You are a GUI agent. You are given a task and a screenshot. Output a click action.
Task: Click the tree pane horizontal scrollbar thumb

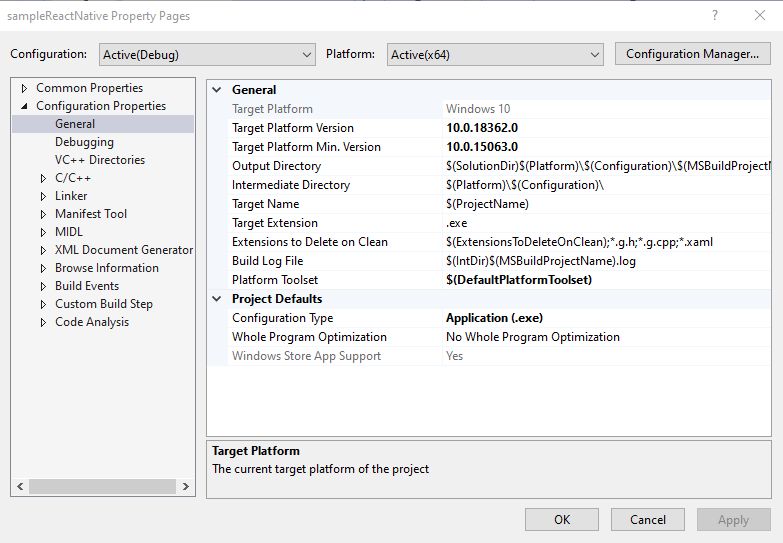point(102,486)
